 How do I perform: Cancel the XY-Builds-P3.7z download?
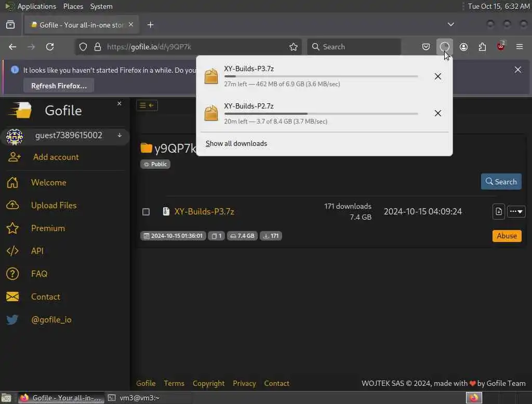437,76
